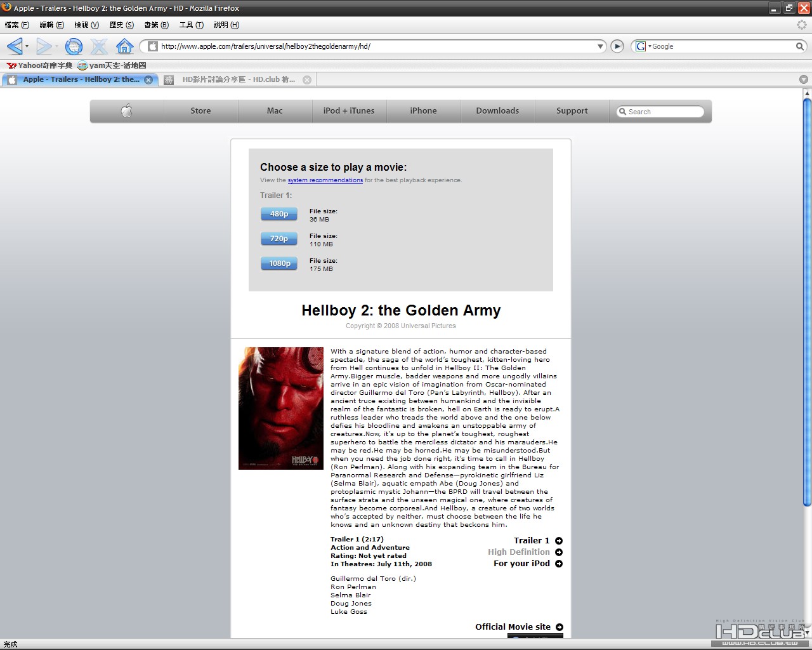
Task: Click the "Action and Adventure" genre text
Action: [370, 548]
